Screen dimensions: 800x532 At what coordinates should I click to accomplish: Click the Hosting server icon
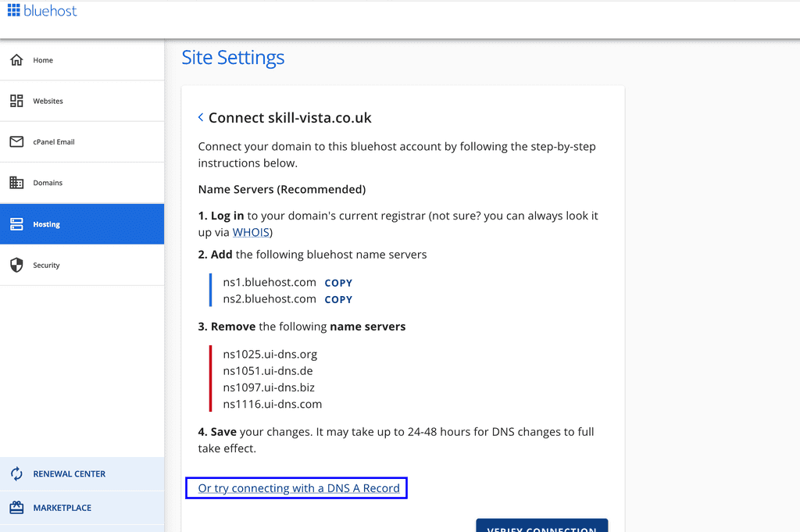[16, 224]
